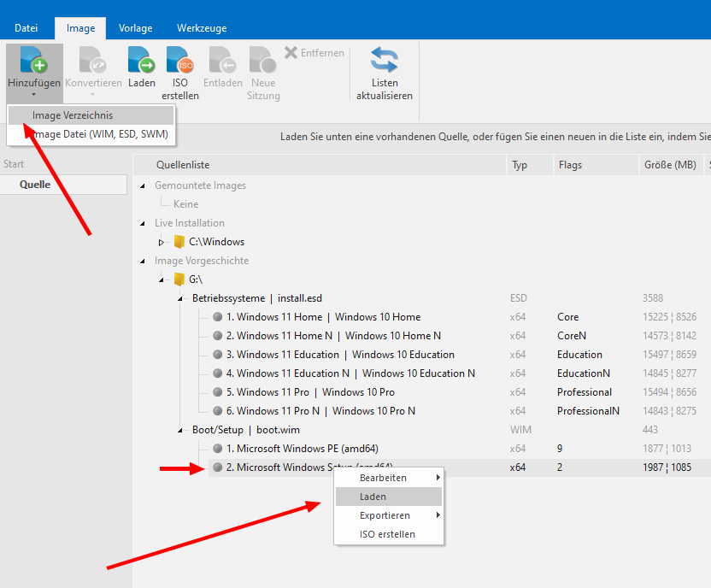The width and height of the screenshot is (711, 588).
Task: Select row 2. Windows 11 Home N
Action: coord(333,336)
